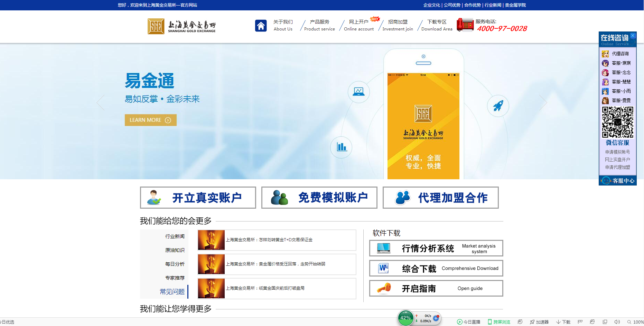
Task: Click the 42% memory accelerator ball
Action: pyautogui.click(x=405, y=318)
